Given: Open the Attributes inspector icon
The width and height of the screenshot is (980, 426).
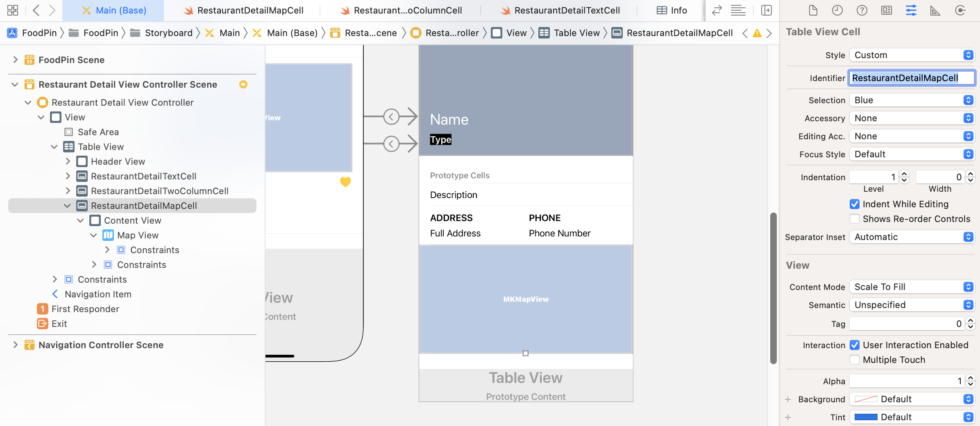Looking at the screenshot, I should [x=911, y=10].
